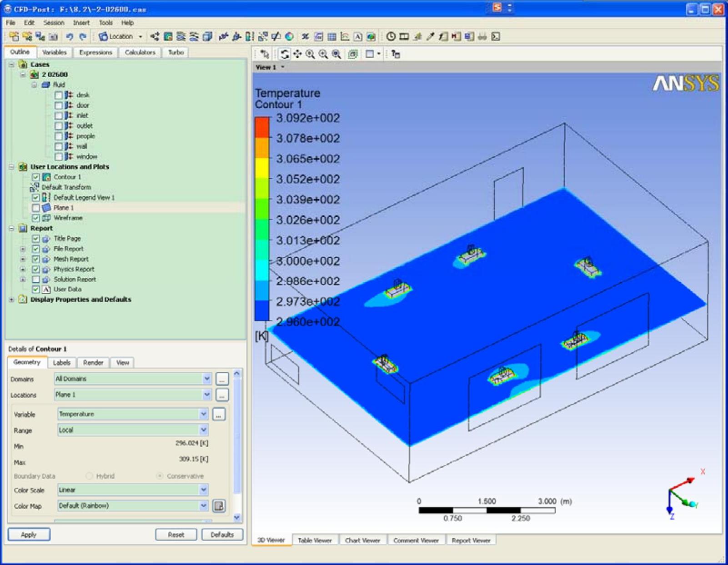Activate the Pan tool in viewer toolbar

(x=297, y=54)
